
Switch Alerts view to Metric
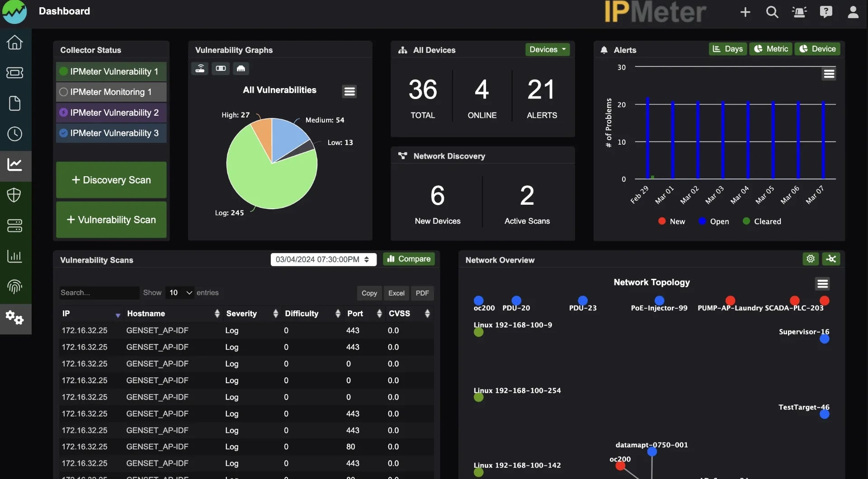(771, 49)
